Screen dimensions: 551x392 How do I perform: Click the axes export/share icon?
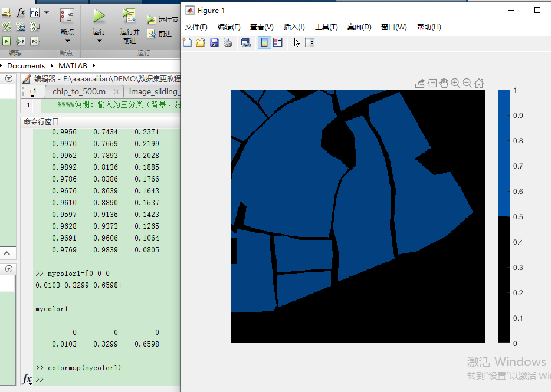tap(420, 83)
